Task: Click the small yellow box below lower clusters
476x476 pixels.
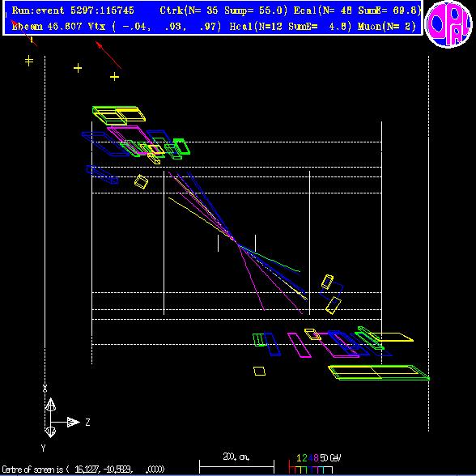Action: click(259, 371)
